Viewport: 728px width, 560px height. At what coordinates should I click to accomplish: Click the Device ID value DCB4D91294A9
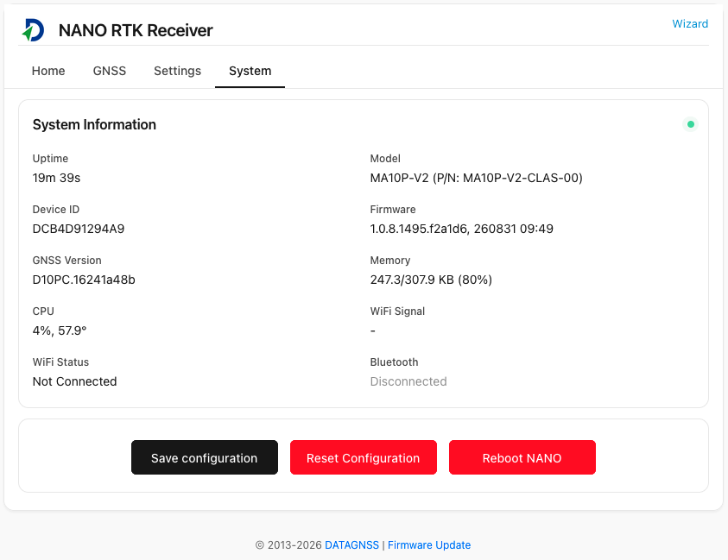coord(79,229)
